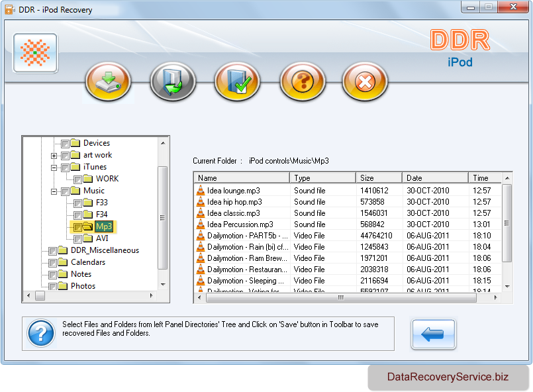Screen dimensions: 533x392
Task: Click the iTunes folder icon
Action: [x=75, y=167]
